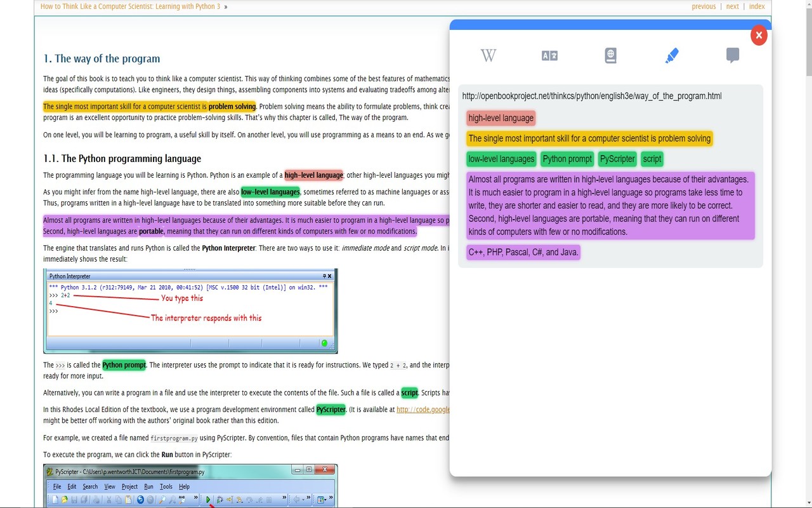The width and height of the screenshot is (812, 508).
Task: Click the green 'PyScripter' chip in panel
Action: (x=617, y=159)
